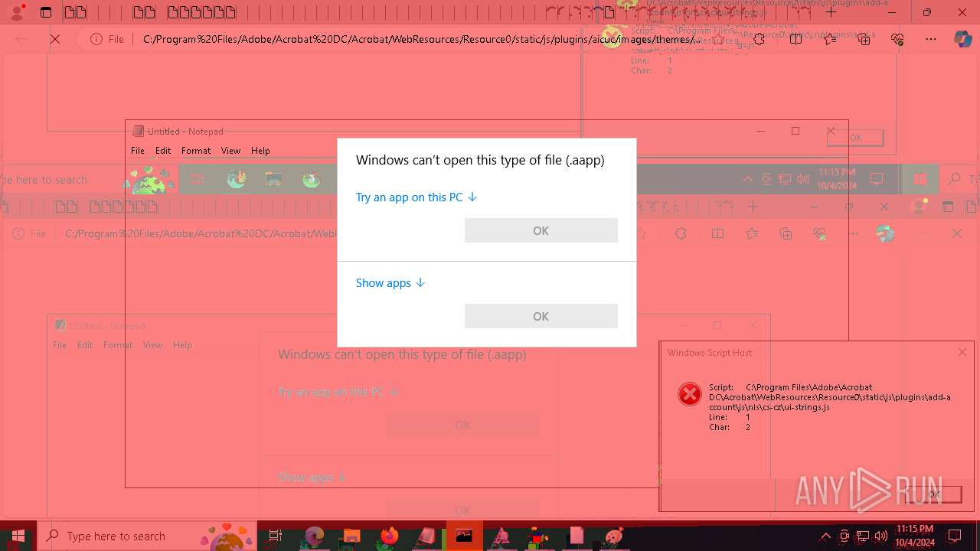Open volume control in bottom system tray
Image resolution: width=980 pixels, height=551 pixels.
point(880,536)
